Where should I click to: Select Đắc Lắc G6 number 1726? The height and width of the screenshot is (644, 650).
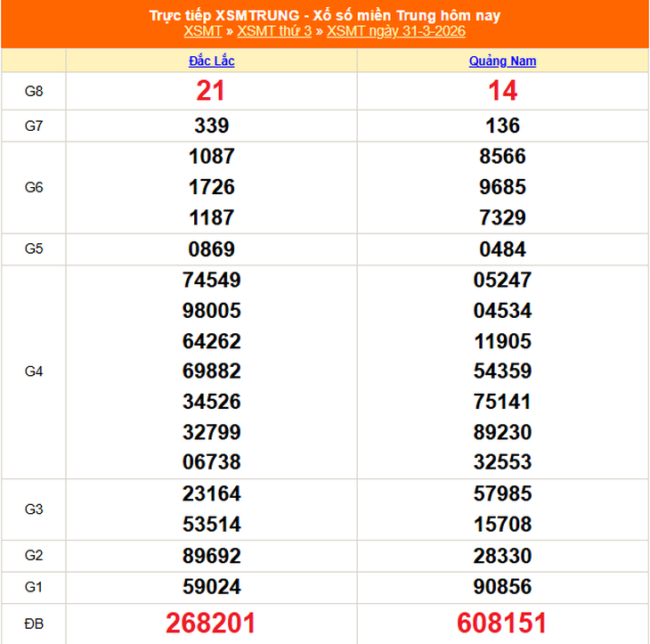pos(211,187)
